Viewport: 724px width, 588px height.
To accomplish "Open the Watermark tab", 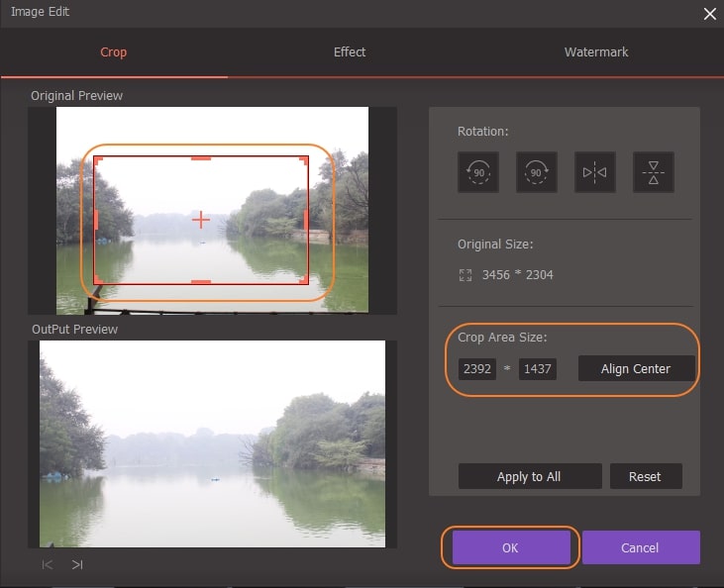I will [x=596, y=52].
